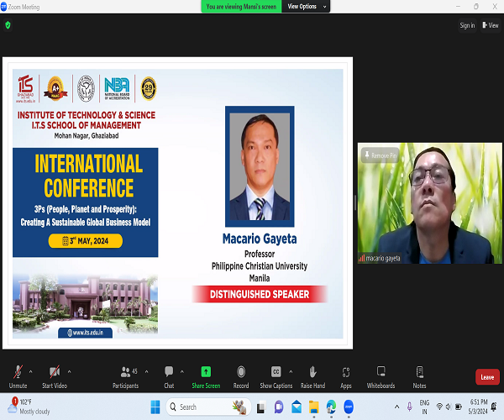Click Zoom icon in taskbar
This screenshot has height=420, width=504.
tap(349, 407)
